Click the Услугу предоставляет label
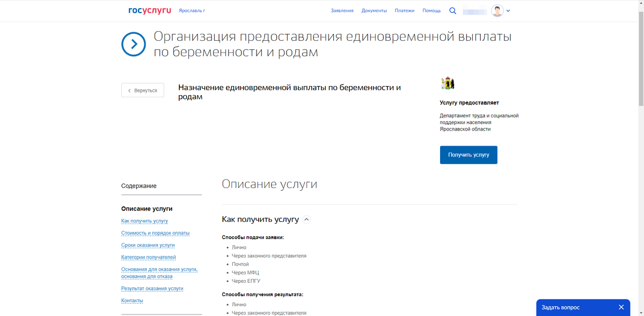Screen dimensions: 644x316 (x=469, y=103)
